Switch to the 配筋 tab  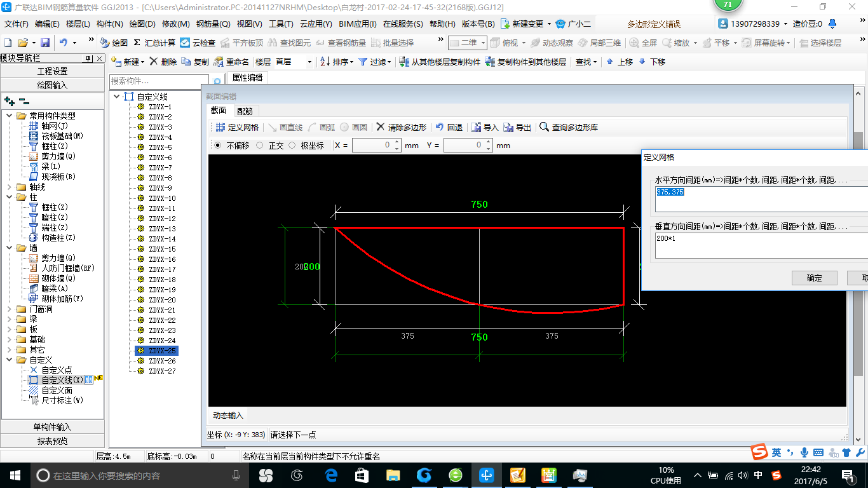(245, 111)
